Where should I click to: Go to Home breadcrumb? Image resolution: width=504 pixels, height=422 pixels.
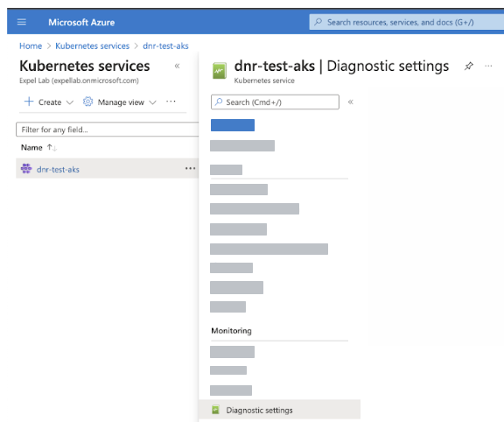tap(31, 46)
